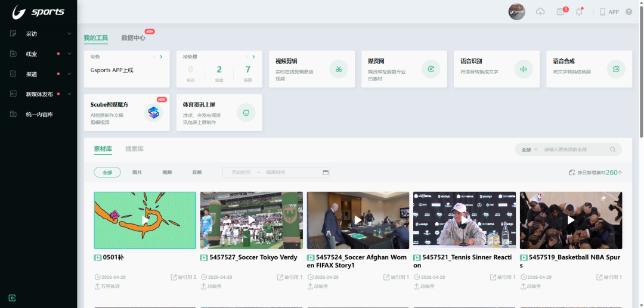The width and height of the screenshot is (644, 308).
Task: Play the Tennis Sinner Reaction video thumbnail
Action: coord(465,220)
